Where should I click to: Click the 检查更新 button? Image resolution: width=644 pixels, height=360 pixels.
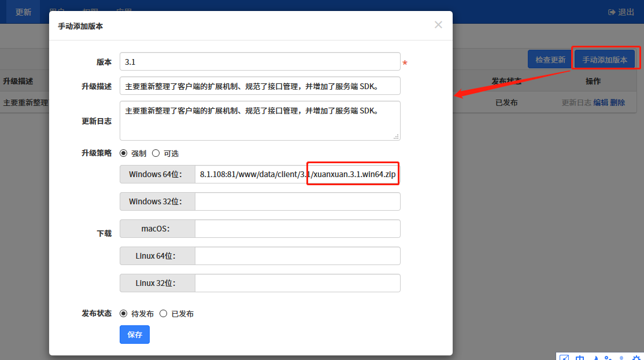pos(550,60)
